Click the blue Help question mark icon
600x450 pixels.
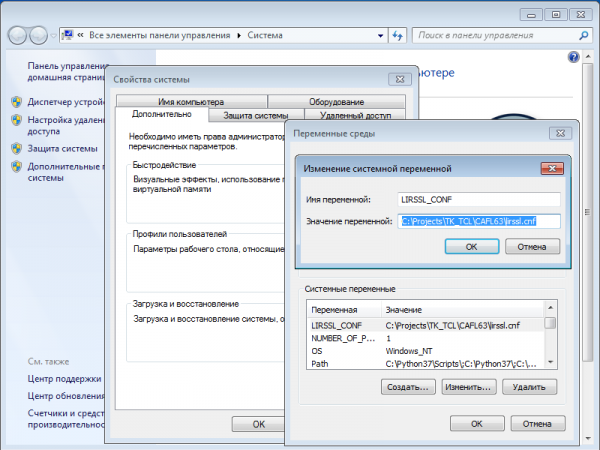[x=574, y=58]
